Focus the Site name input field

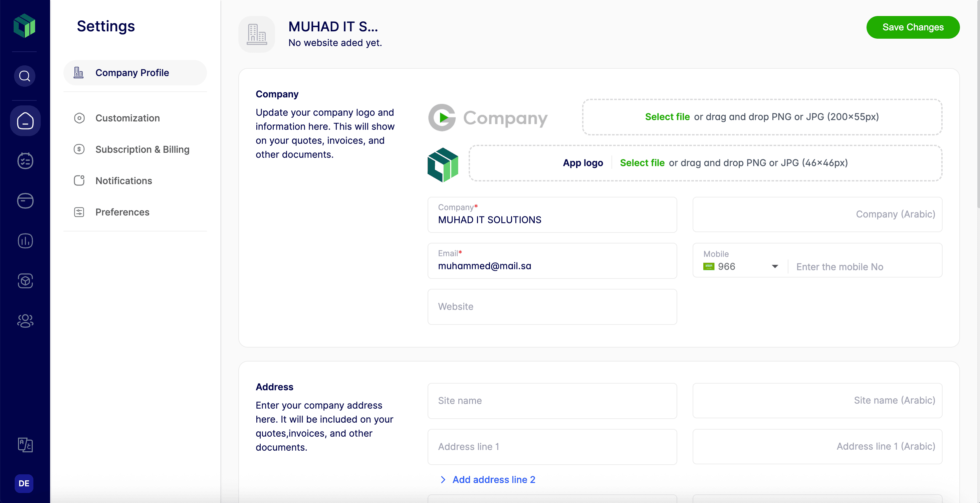[x=552, y=401]
